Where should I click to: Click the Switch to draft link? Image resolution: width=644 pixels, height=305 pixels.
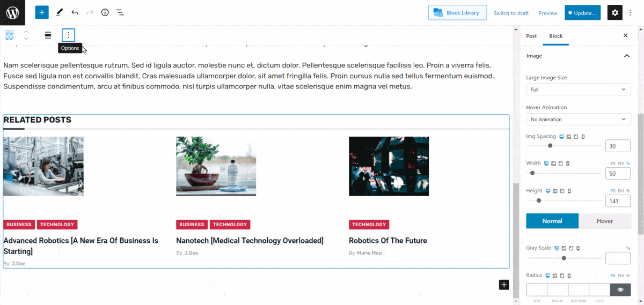pyautogui.click(x=511, y=13)
